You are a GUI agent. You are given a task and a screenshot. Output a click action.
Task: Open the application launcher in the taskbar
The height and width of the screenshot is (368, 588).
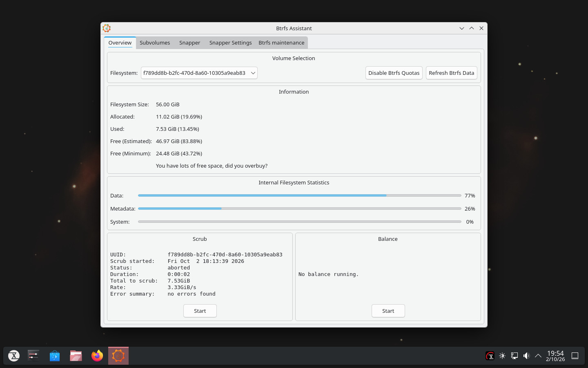14,356
